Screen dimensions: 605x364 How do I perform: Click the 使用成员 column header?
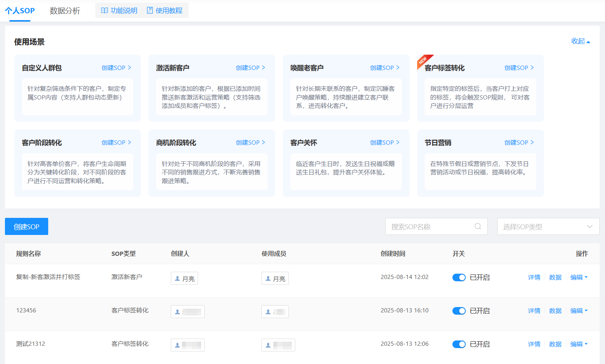(x=274, y=254)
